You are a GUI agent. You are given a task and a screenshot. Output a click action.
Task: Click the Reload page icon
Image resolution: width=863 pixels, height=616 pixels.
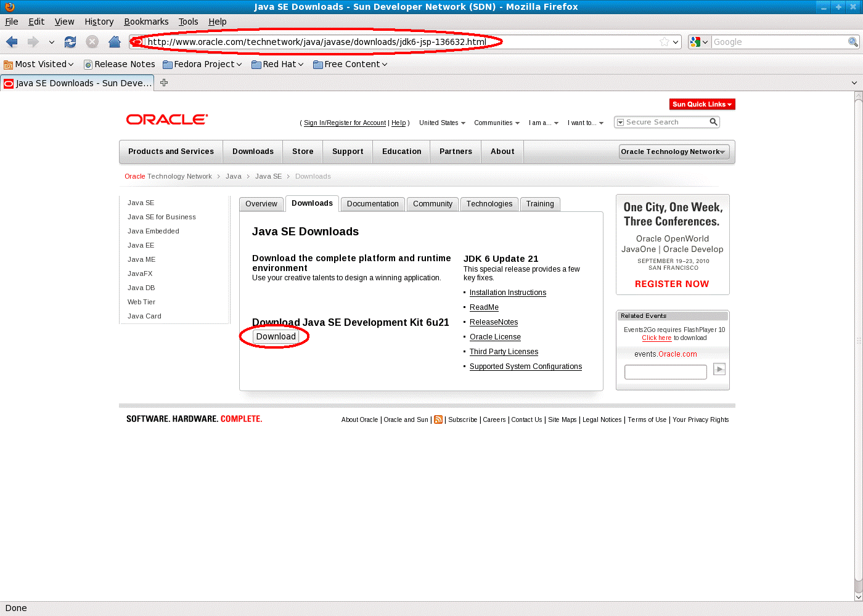tap(70, 42)
